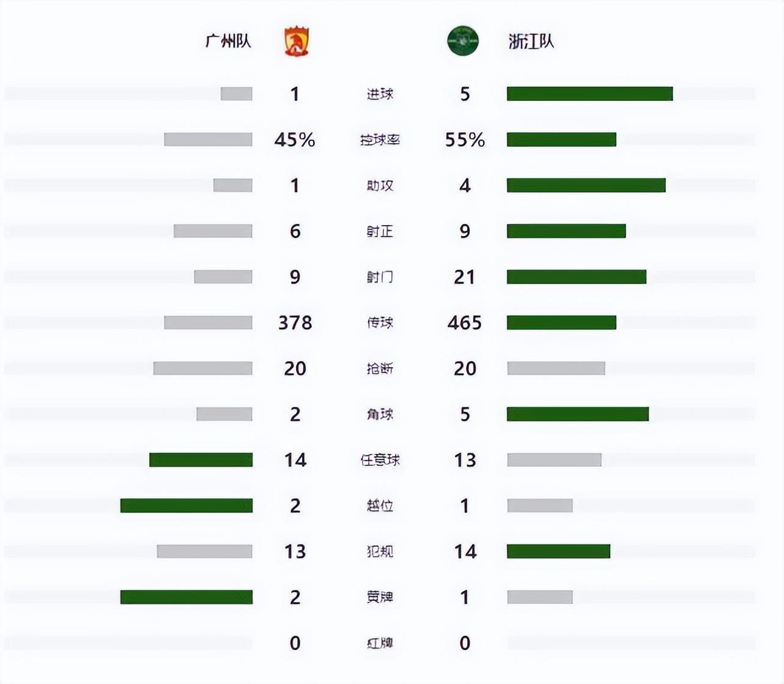Select the 广州队 team name

tap(228, 42)
